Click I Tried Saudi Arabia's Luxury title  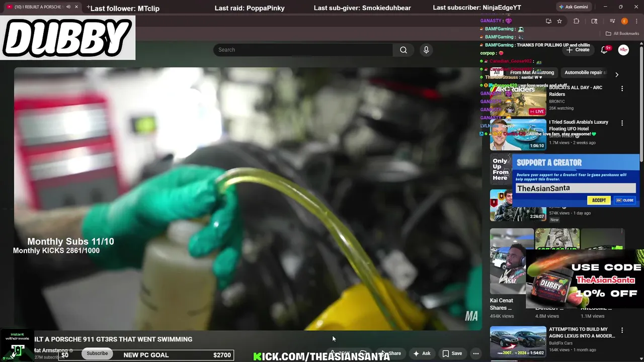pos(579,125)
